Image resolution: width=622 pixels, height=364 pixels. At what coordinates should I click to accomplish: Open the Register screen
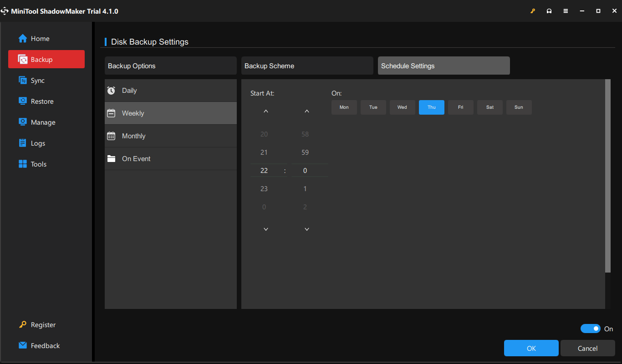pos(42,324)
